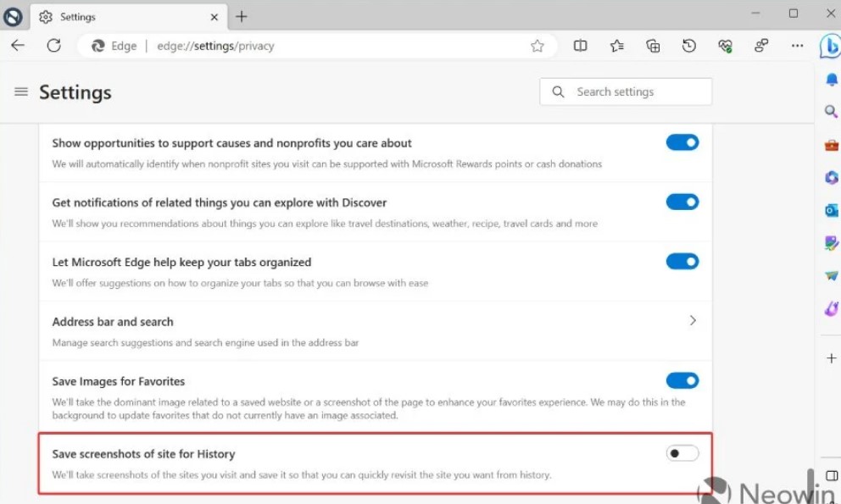Open the Settings hamburger menu
The height and width of the screenshot is (504, 841).
click(x=21, y=91)
